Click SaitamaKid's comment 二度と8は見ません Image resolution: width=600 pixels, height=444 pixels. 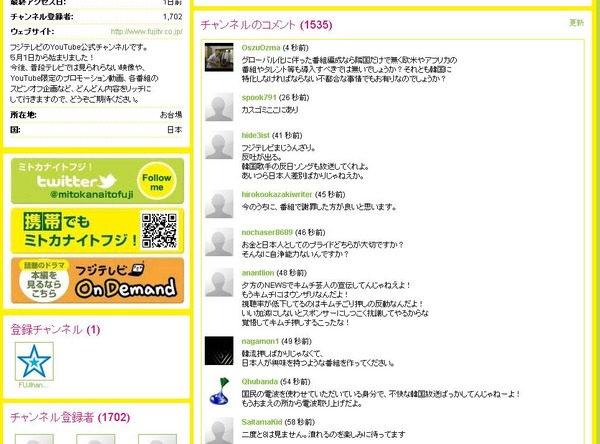pos(323,434)
